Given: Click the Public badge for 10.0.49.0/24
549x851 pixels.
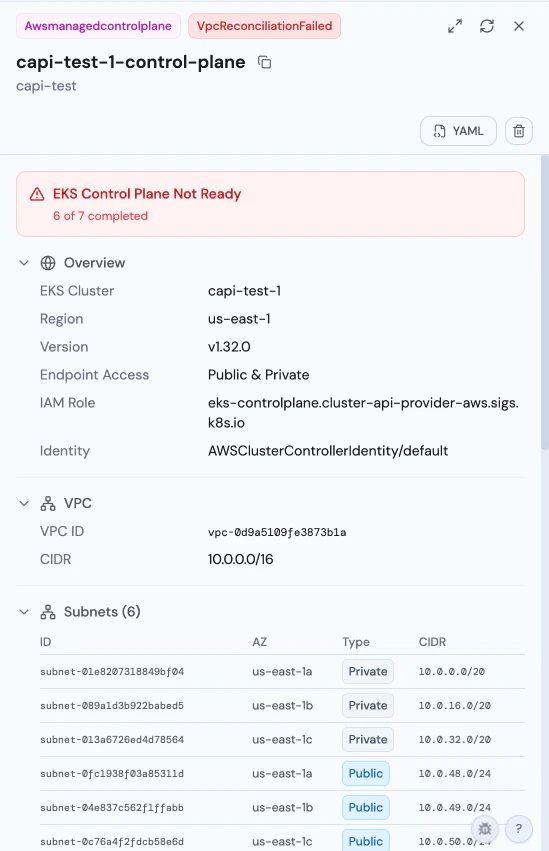Looking at the screenshot, I should (366, 808).
